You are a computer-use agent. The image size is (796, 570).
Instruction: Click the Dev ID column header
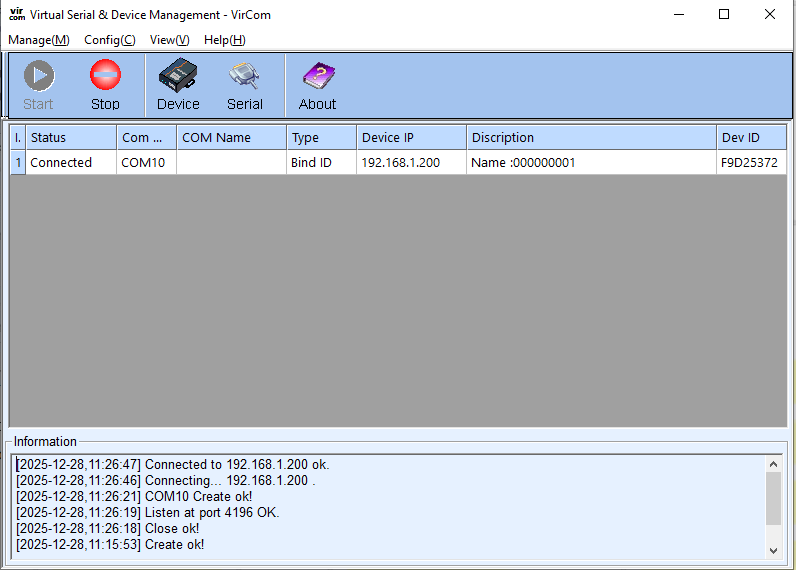pos(750,137)
